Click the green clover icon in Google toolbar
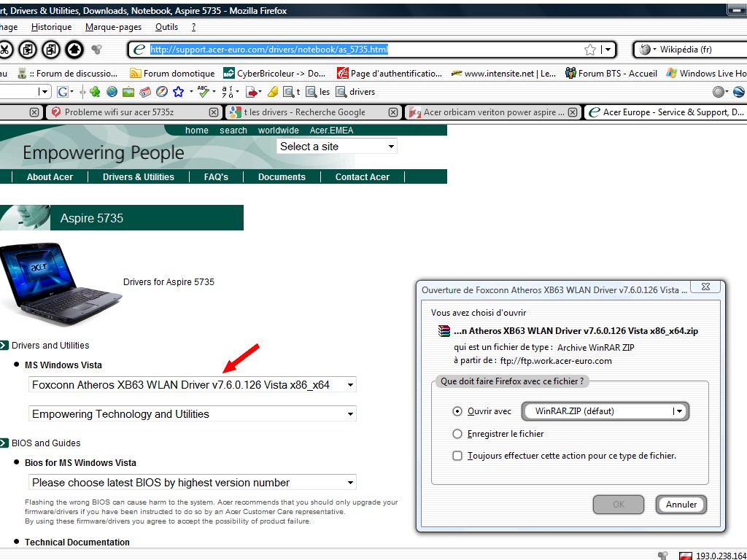The height and width of the screenshot is (560, 747). point(95,92)
